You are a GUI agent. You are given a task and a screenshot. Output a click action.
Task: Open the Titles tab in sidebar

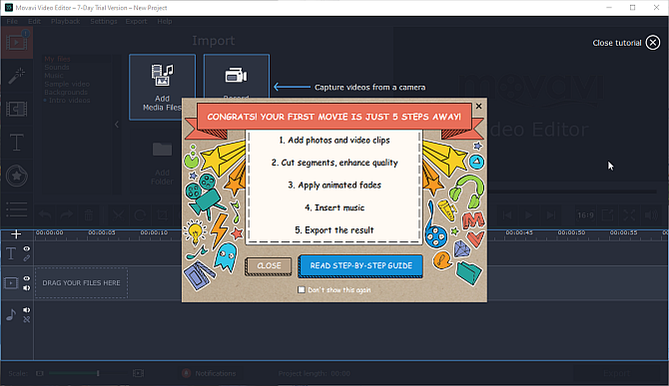click(x=17, y=142)
